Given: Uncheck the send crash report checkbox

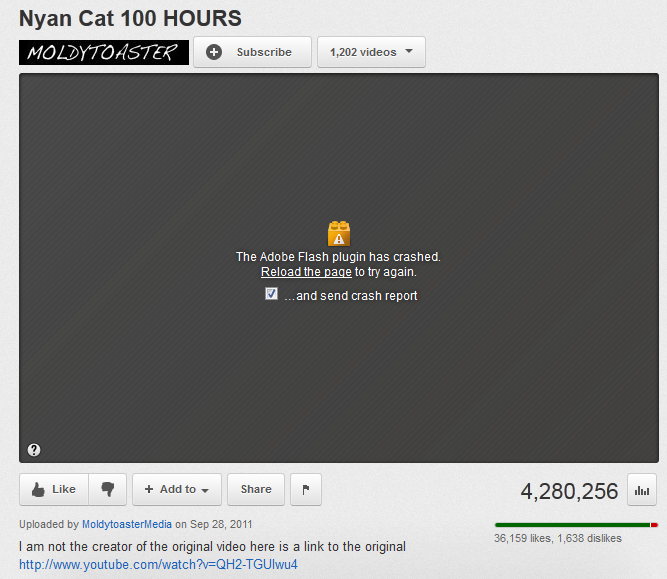Looking at the screenshot, I should pos(271,294).
